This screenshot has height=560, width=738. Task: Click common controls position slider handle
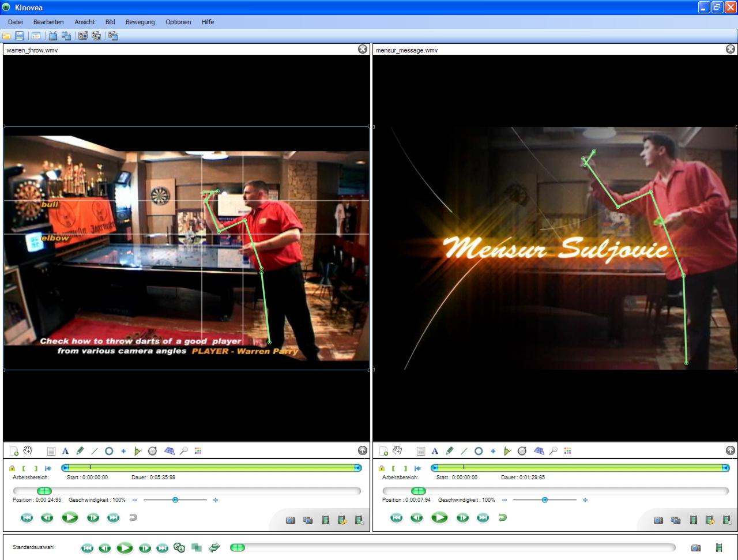tap(237, 547)
